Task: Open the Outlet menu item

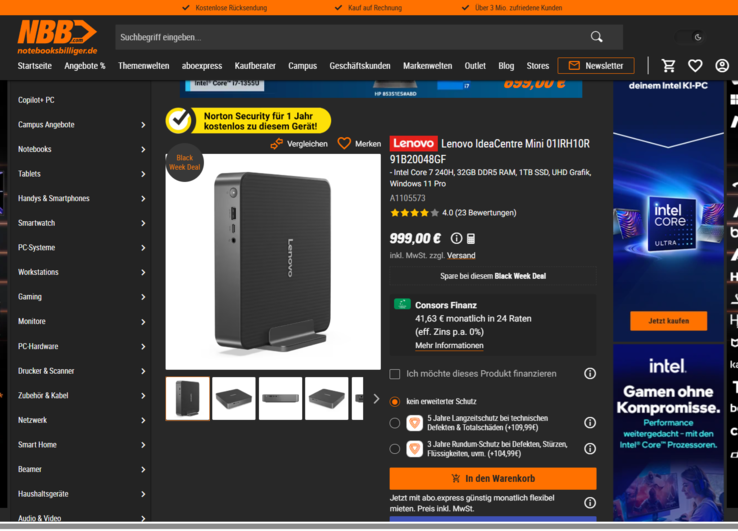Action: (x=475, y=66)
